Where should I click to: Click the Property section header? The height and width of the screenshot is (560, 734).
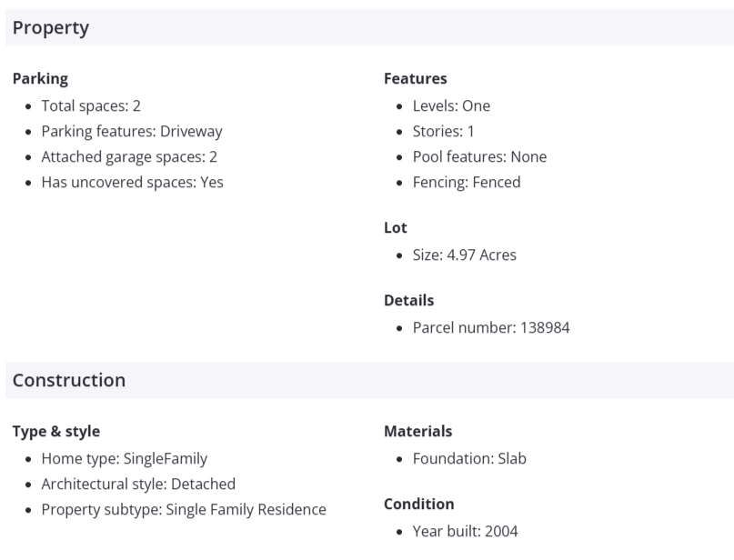click(51, 28)
